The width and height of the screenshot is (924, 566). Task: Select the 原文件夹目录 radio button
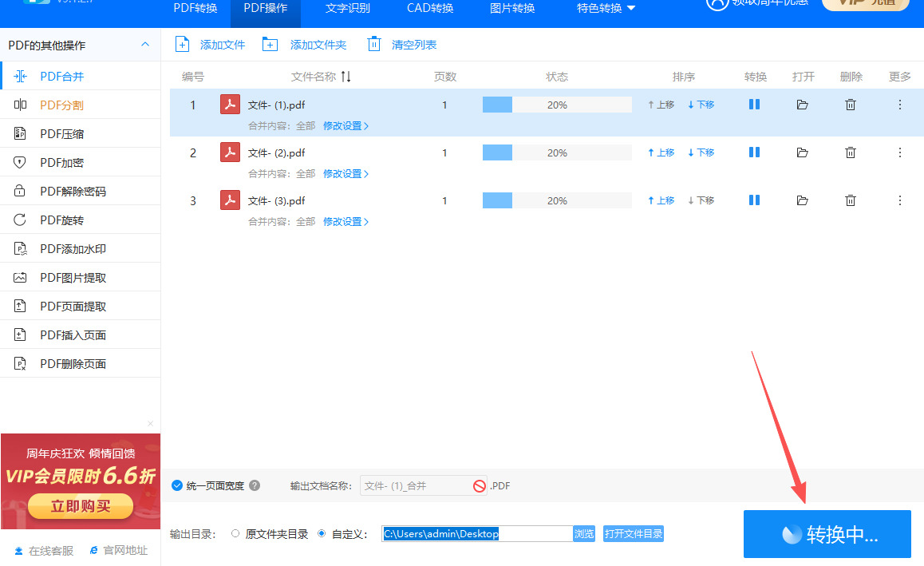click(235, 533)
